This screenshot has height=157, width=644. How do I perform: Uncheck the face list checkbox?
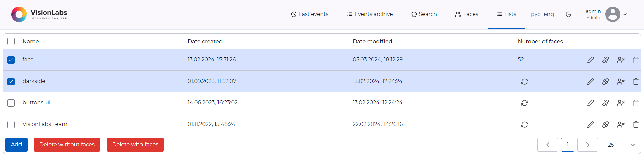click(11, 60)
